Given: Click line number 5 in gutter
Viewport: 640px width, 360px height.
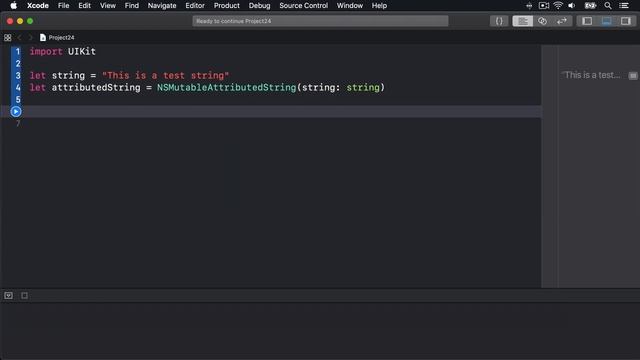Looking at the screenshot, I should pos(18,99).
